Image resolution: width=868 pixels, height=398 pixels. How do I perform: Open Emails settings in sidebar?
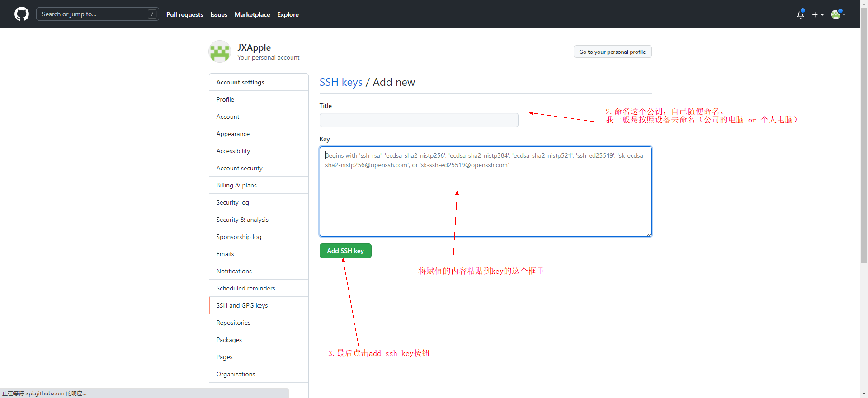point(259,254)
